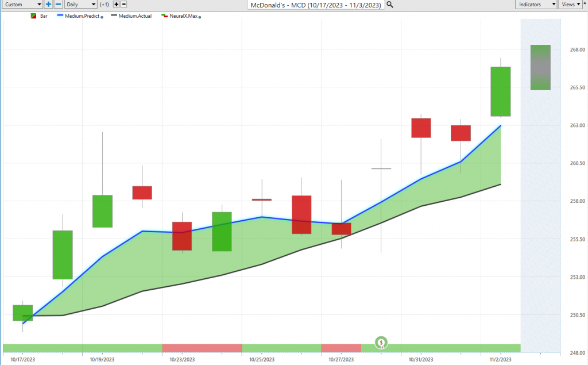Click the McDonald's MCD symbol field

[316, 5]
